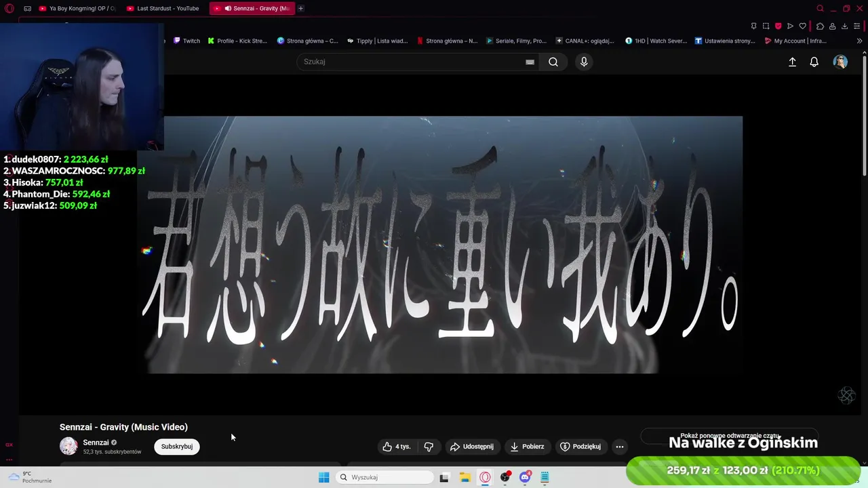Open the GX Corner gamepad icon
The width and height of the screenshot is (868, 488).
click(27, 8)
